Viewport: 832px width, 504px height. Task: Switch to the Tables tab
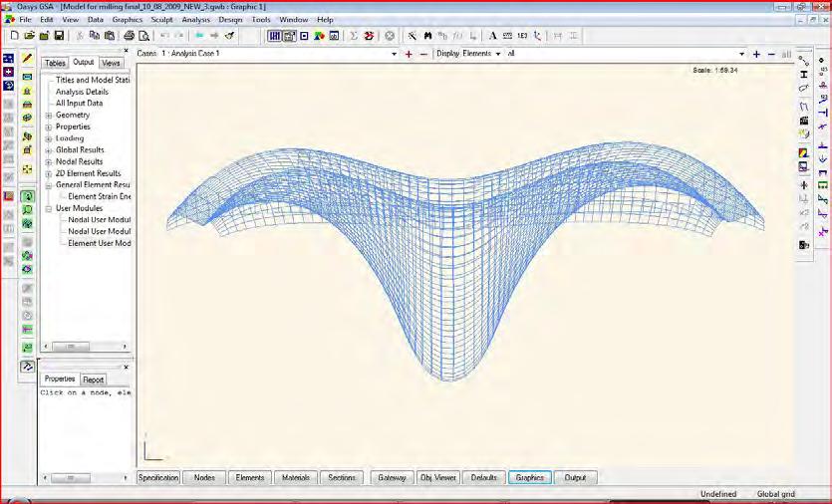55,63
